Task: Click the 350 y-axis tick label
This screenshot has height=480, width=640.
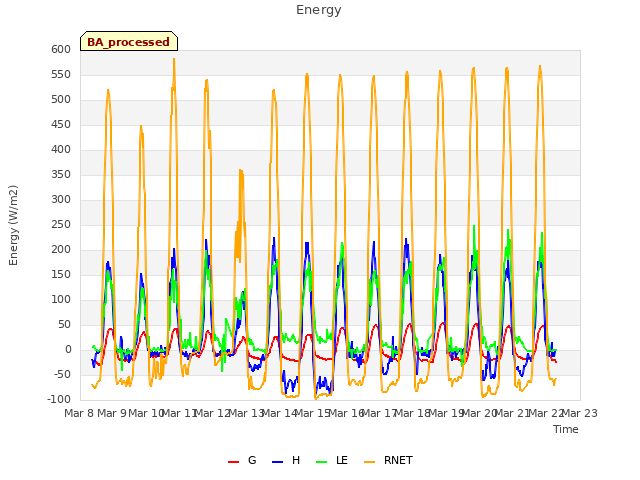Action: click(x=61, y=175)
